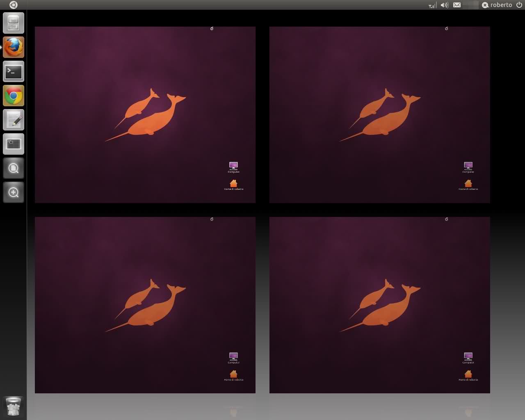Open the Terminal from the launcher
The width and height of the screenshot is (525, 420).
[x=14, y=72]
